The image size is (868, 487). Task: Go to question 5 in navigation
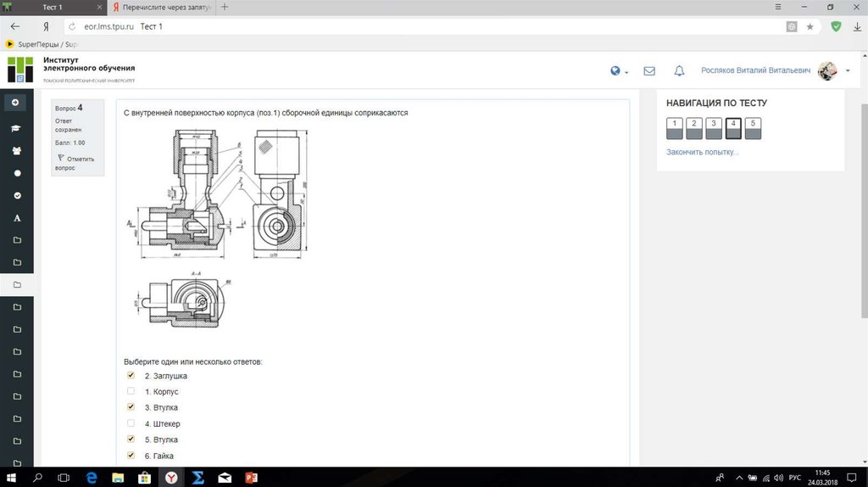[753, 128]
